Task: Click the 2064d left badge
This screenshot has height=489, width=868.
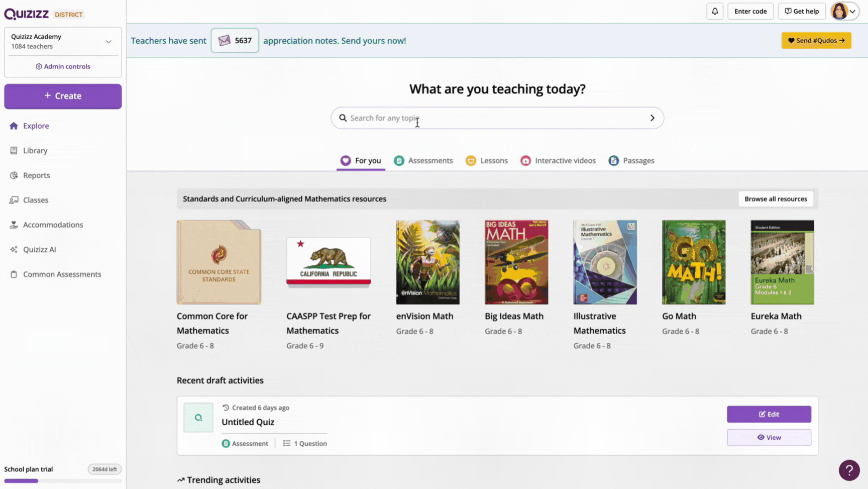Action: [104, 469]
